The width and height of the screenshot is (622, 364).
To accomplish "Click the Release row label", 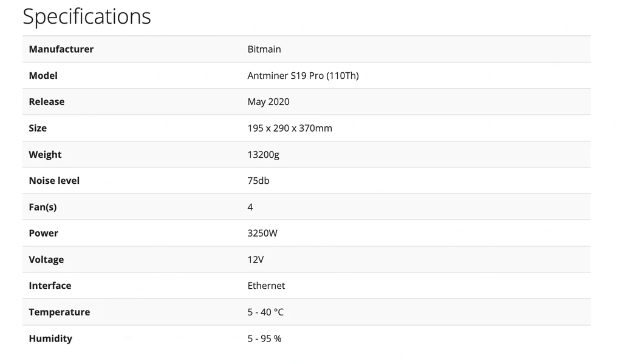I will 47,102.
